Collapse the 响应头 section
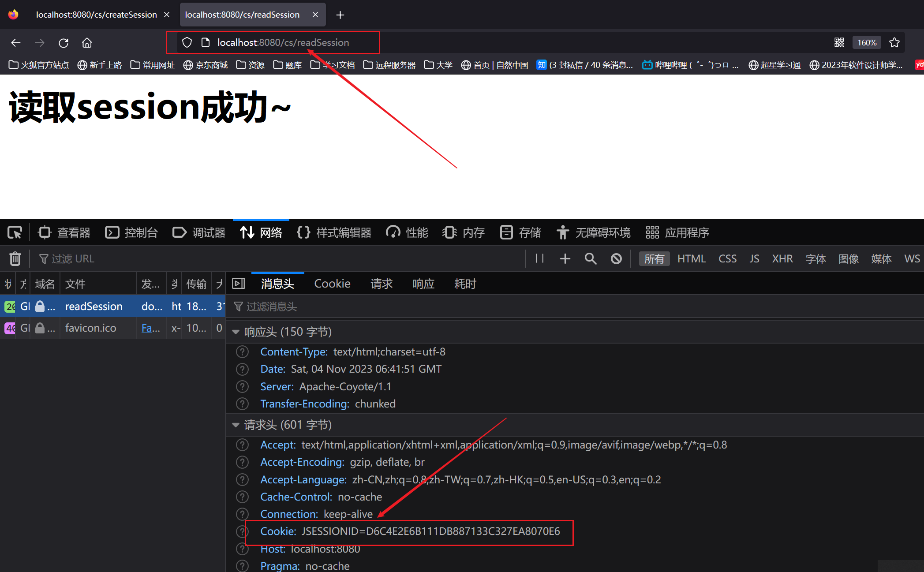Viewport: 924px width, 572px height. coord(236,332)
